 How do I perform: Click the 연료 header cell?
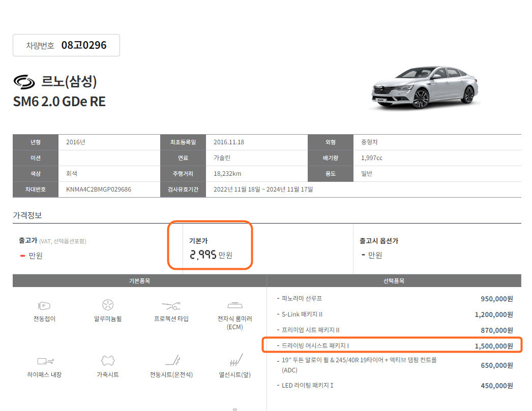coord(183,158)
